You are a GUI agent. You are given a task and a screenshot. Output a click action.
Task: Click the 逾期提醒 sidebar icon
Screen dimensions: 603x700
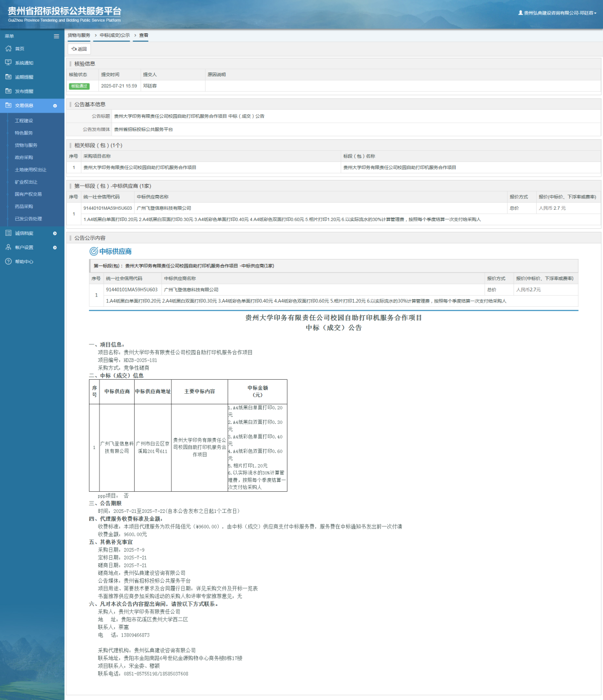8,77
